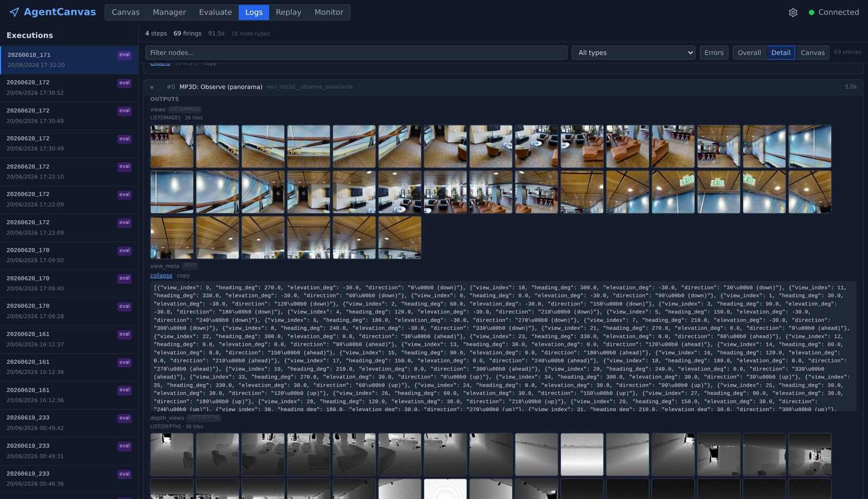Open the second-row view thumbnail showing first EXIT sign
868x499 pixels.
tap(673, 192)
